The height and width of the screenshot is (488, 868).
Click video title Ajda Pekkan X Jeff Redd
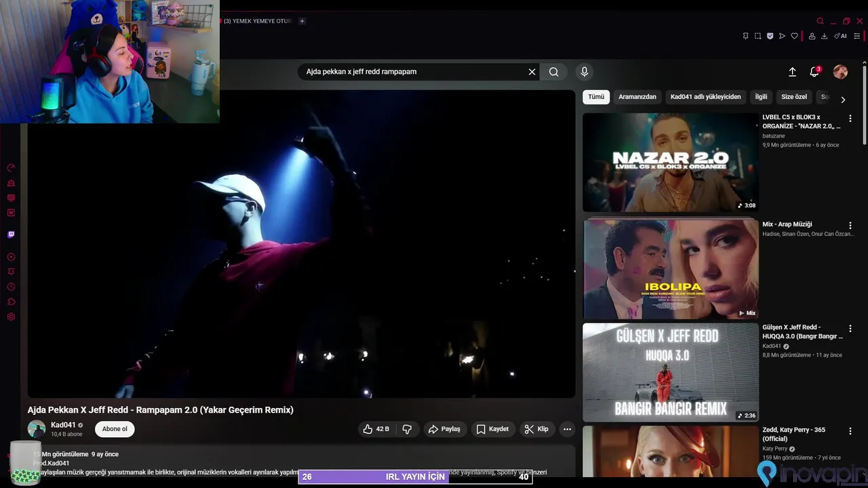click(160, 410)
